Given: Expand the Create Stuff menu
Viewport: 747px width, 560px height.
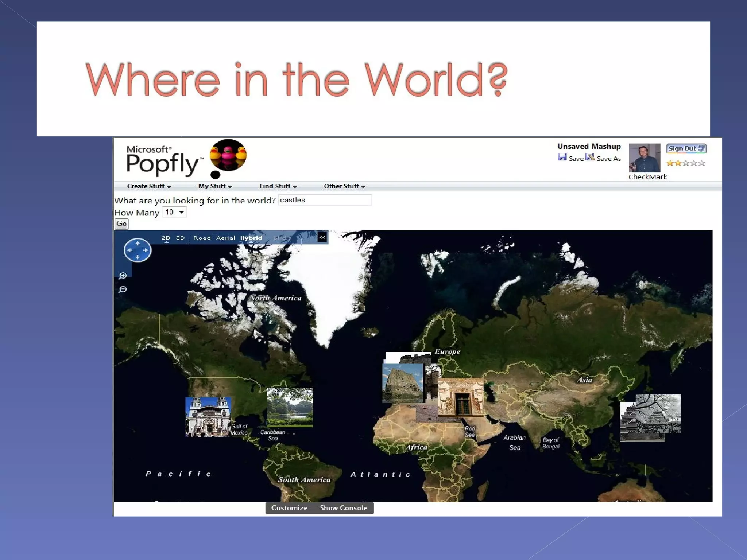Looking at the screenshot, I should 149,186.
